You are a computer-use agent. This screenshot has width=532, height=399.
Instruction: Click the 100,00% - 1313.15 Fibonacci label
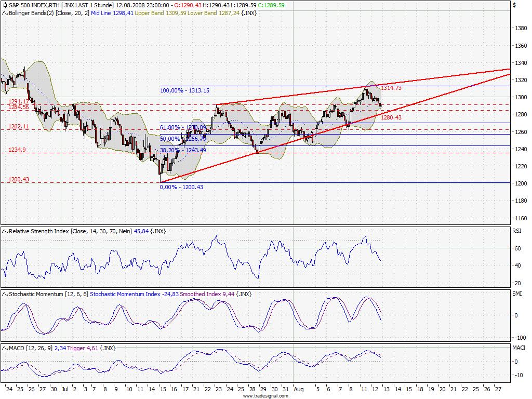click(x=184, y=90)
